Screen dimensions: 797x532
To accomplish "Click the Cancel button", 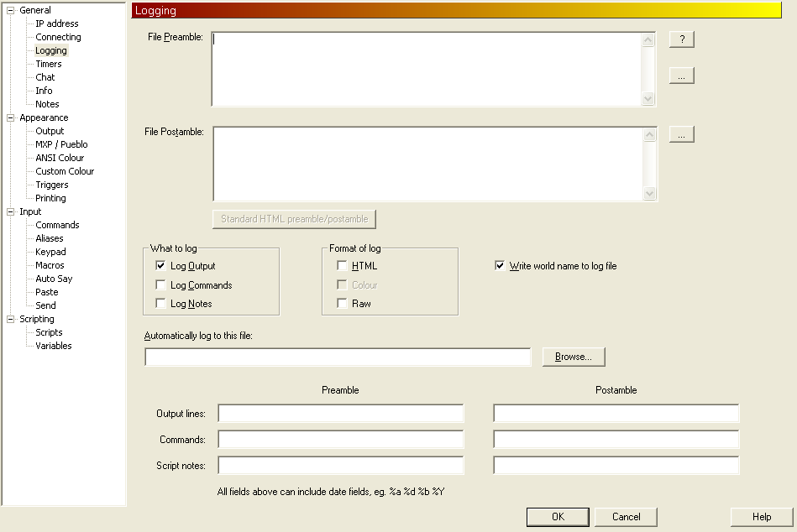I will (x=626, y=517).
